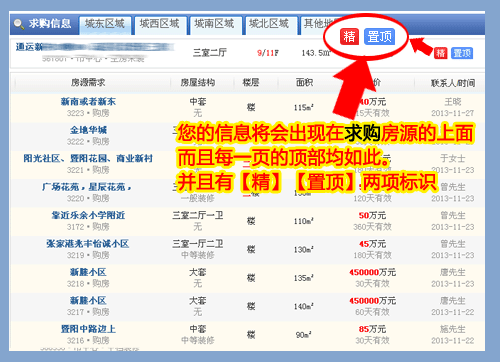This screenshot has width=500, height=362.
Task: Open the 阳光社区、暨阳花园、商业新村 listing
Action: pos(88,158)
